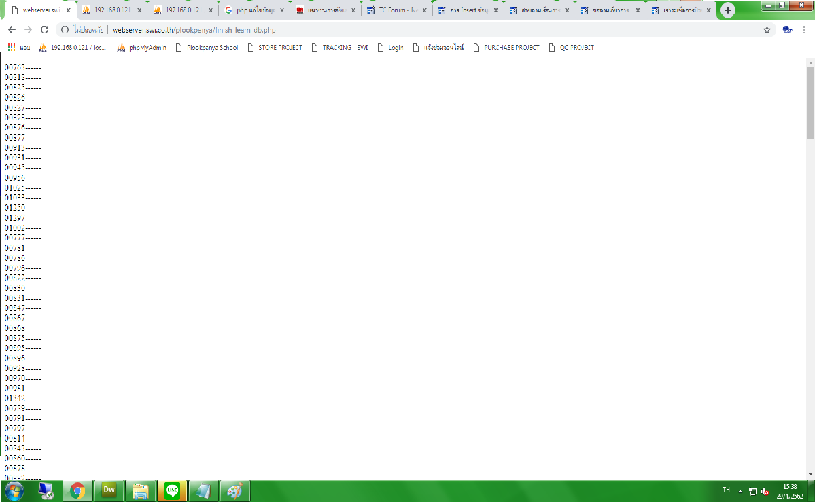Click the scrollbar up arrow
Image resolution: width=817 pixels, height=504 pixels.
(x=810, y=62)
